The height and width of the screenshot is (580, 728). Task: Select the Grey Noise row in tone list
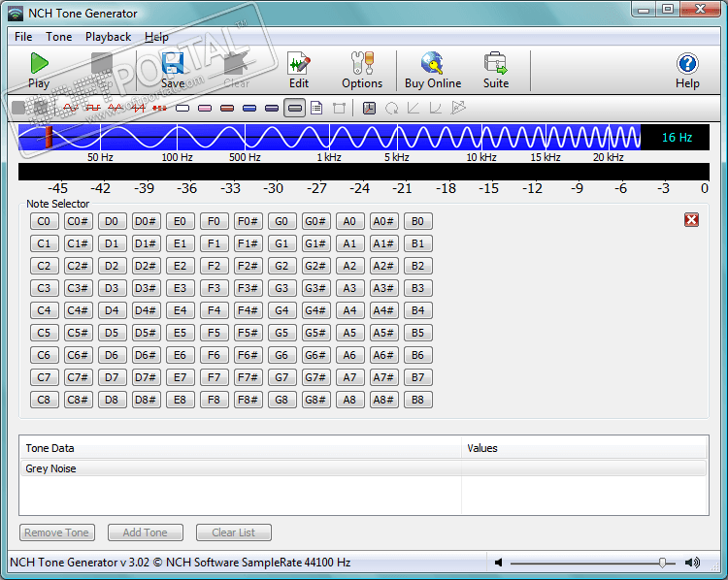[364, 468]
